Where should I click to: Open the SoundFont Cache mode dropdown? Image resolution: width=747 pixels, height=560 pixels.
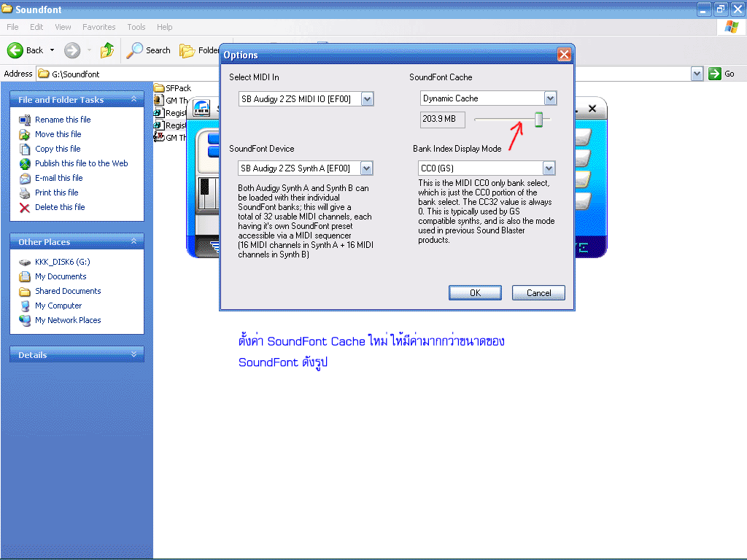pos(550,98)
